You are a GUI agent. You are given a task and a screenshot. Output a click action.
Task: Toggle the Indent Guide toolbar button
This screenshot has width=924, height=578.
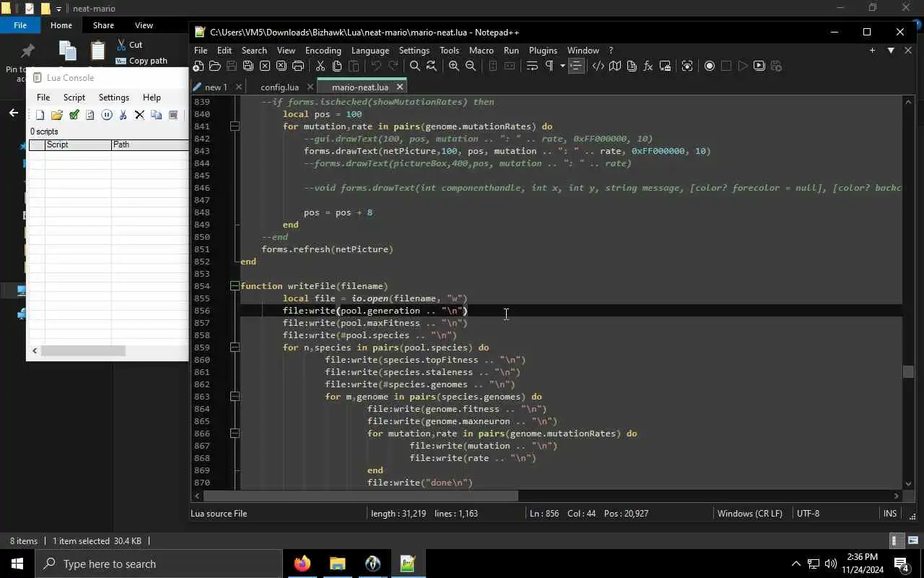click(x=576, y=66)
